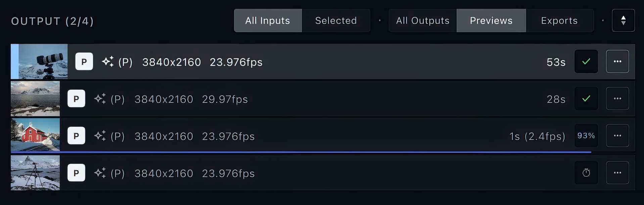
Task: Switch to the Exports tab
Action: click(559, 20)
